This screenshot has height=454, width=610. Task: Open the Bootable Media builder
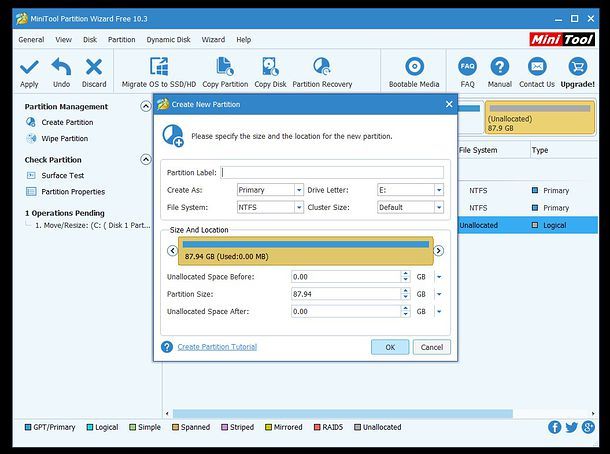(414, 73)
